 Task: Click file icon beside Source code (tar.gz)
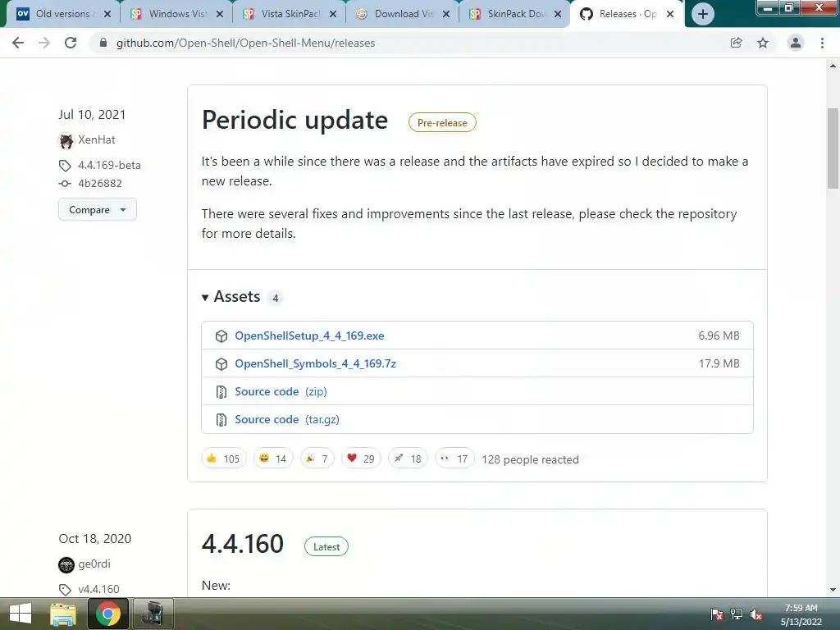[221, 420]
